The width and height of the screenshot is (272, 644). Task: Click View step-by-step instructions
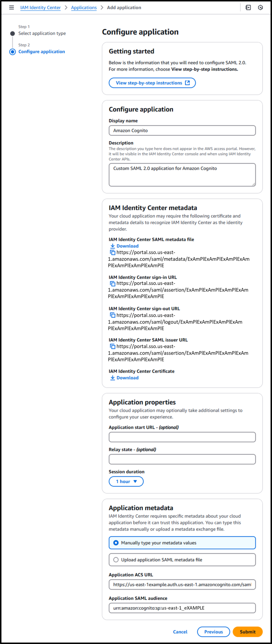pyautogui.click(x=152, y=83)
